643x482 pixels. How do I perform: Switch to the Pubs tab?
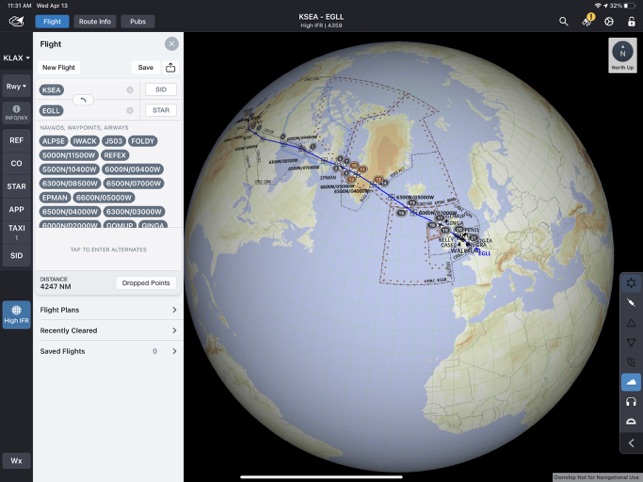coord(138,22)
